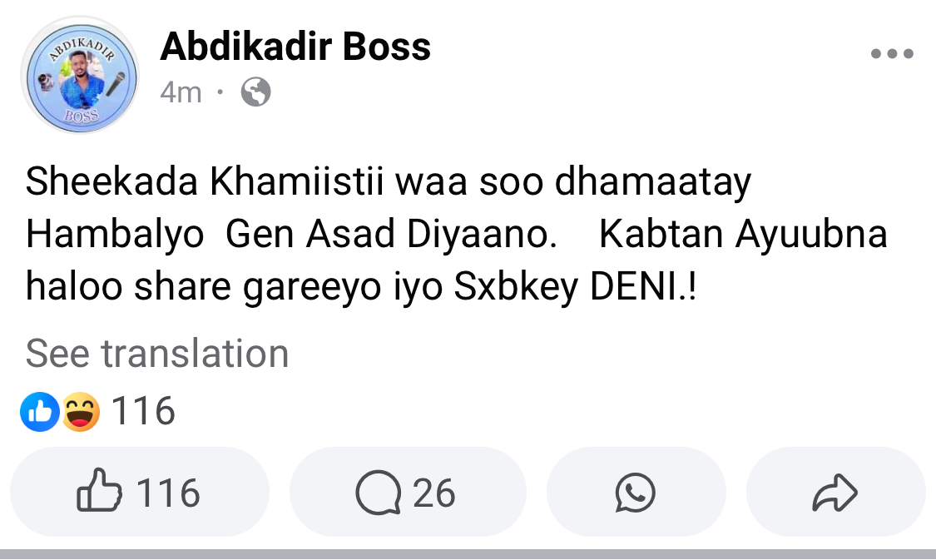Click the blue Like reaction icon
The height and width of the screenshot is (560, 936).
tap(40, 412)
